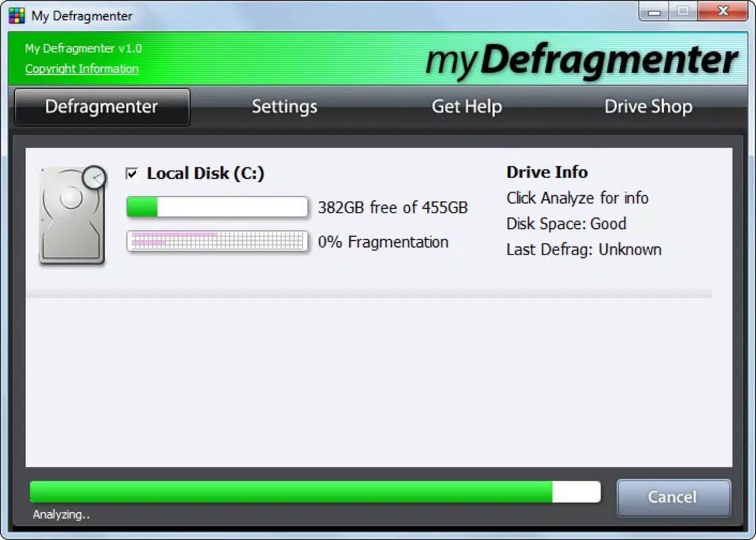Cancel the analysis in progress
The image size is (756, 540).
673,497
